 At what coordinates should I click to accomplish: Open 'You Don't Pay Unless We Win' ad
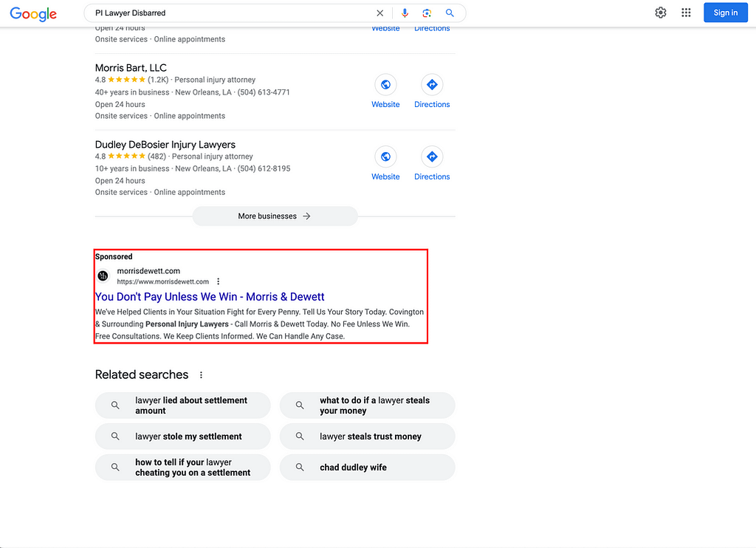pyautogui.click(x=210, y=297)
